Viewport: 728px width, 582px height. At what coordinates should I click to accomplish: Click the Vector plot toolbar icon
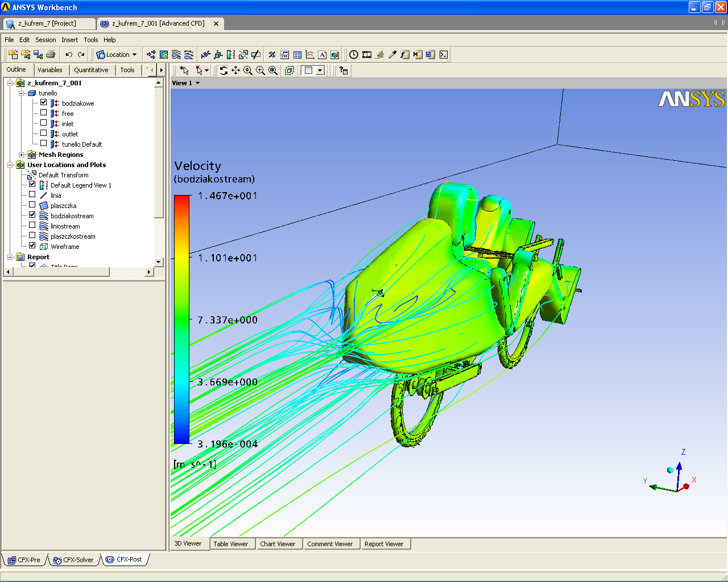click(151, 55)
